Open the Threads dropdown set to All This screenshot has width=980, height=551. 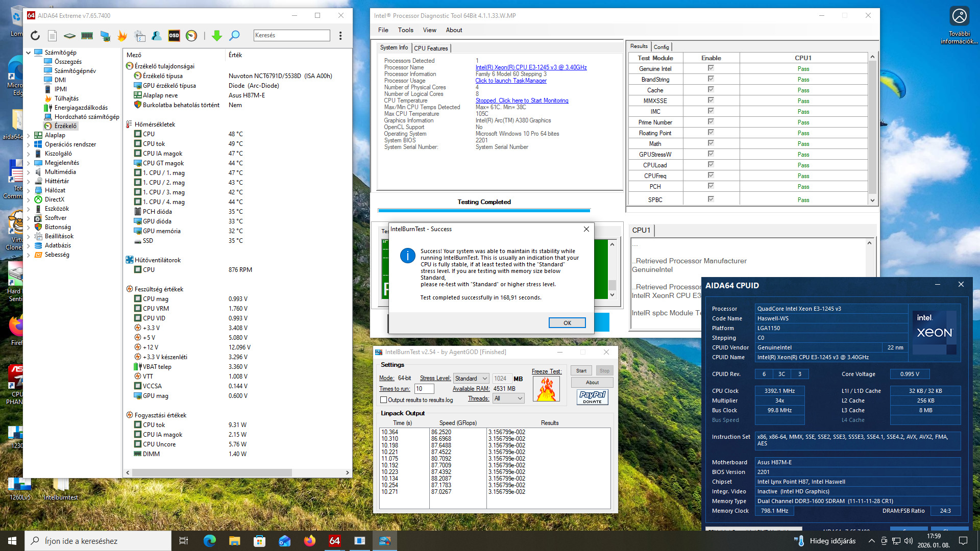click(x=508, y=398)
